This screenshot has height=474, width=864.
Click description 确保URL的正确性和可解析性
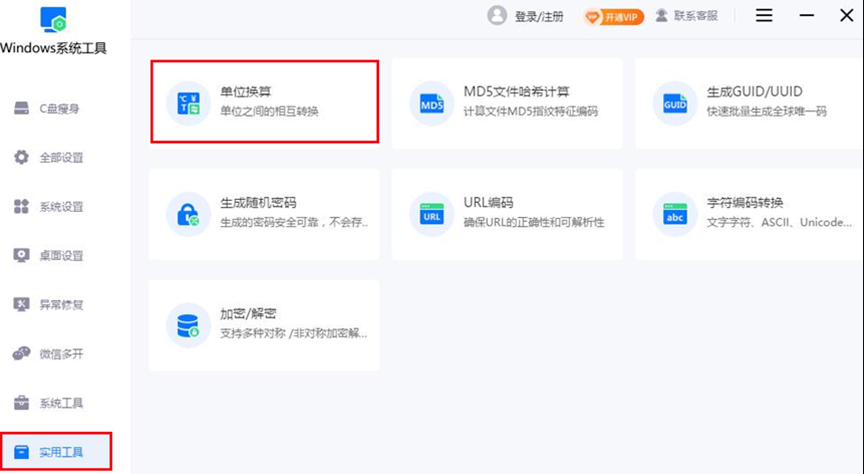[x=533, y=222]
